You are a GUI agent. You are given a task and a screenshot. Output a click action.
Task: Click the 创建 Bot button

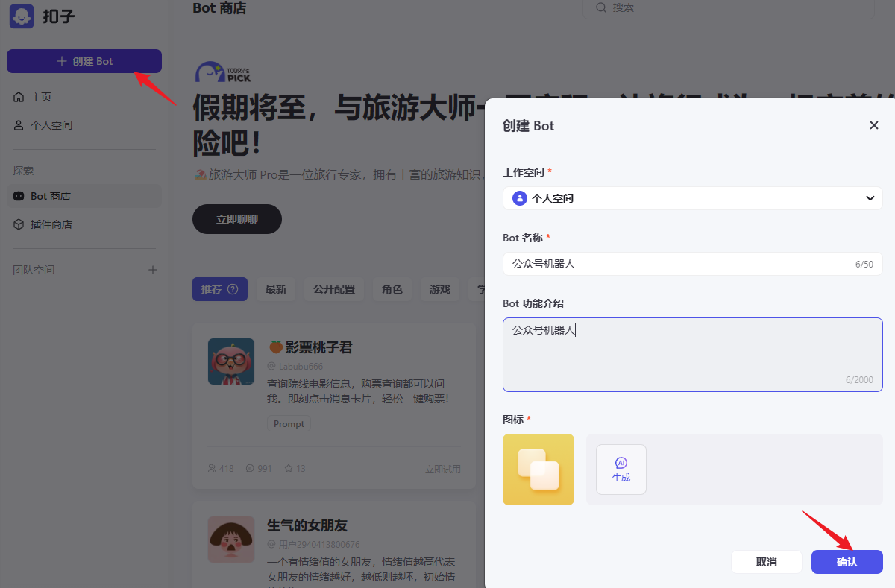[84, 61]
